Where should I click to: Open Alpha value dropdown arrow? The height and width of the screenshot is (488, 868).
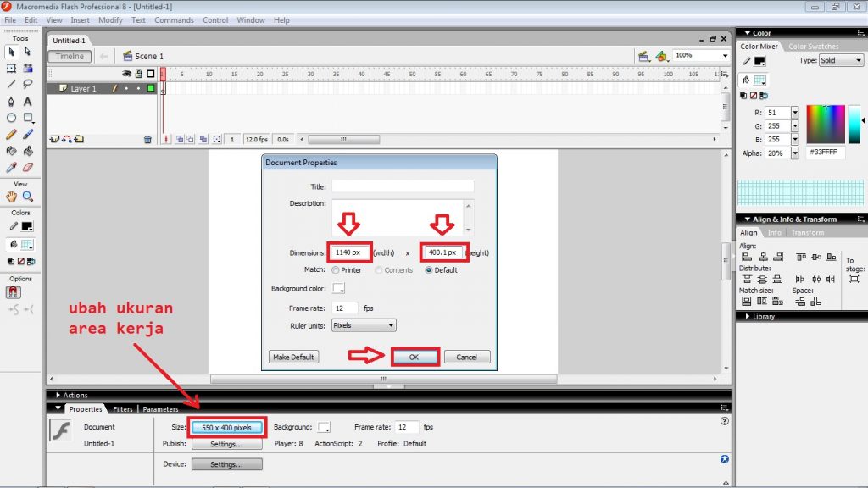point(795,153)
